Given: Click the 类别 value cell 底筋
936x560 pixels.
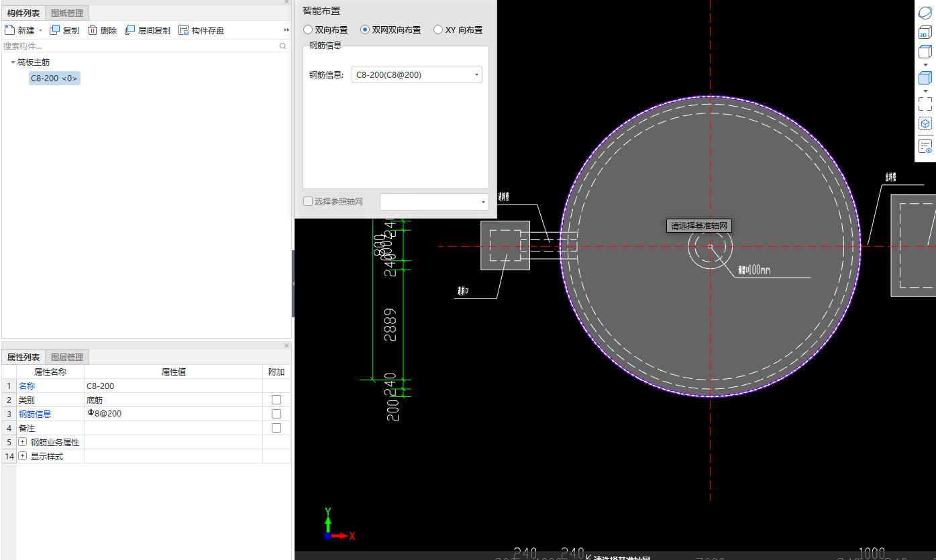Looking at the screenshot, I should [173, 400].
